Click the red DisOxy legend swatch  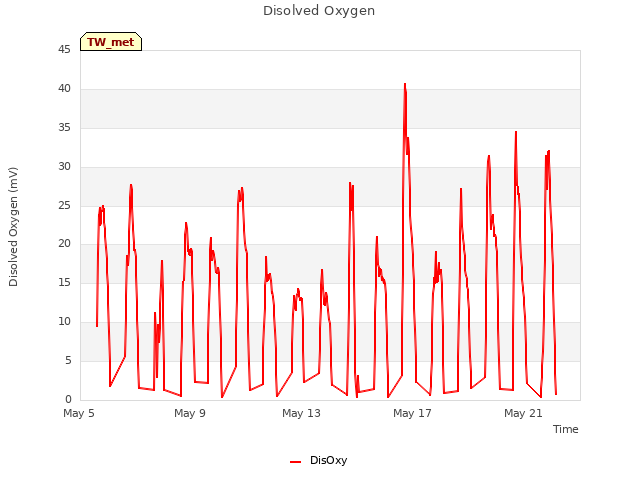pos(295,462)
